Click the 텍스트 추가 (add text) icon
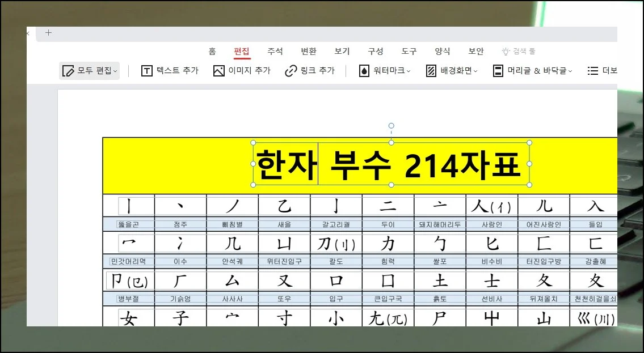The width and height of the screenshot is (644, 353). (x=147, y=71)
